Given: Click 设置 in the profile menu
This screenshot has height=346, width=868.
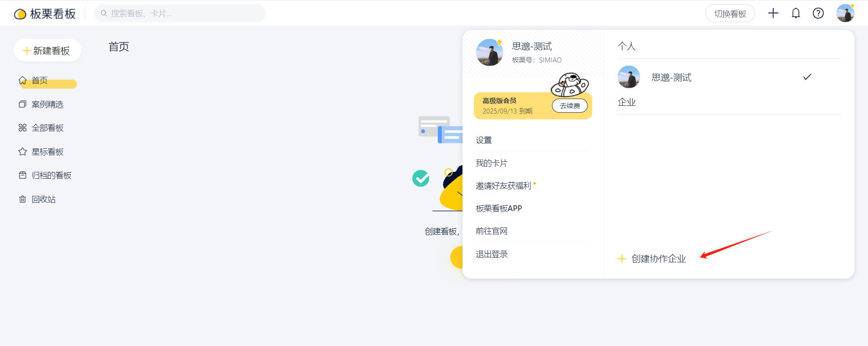Looking at the screenshot, I should click(x=484, y=140).
